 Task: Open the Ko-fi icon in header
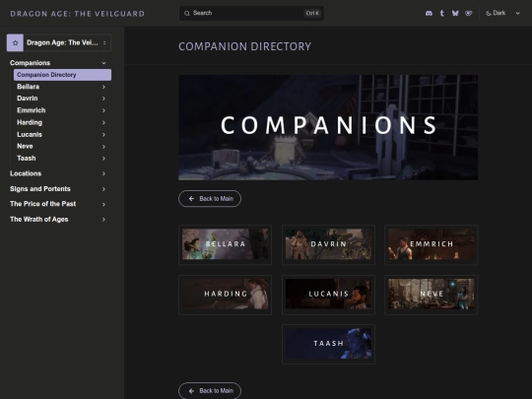pos(469,13)
